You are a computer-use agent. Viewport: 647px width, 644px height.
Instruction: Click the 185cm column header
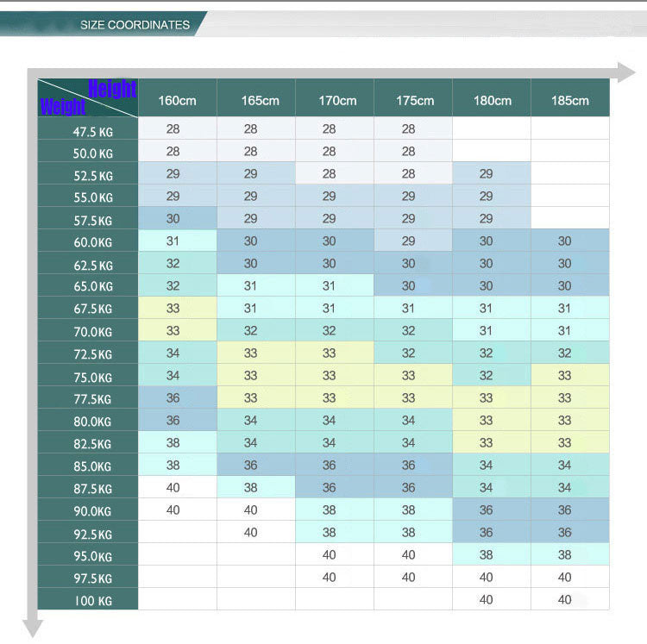[569, 100]
